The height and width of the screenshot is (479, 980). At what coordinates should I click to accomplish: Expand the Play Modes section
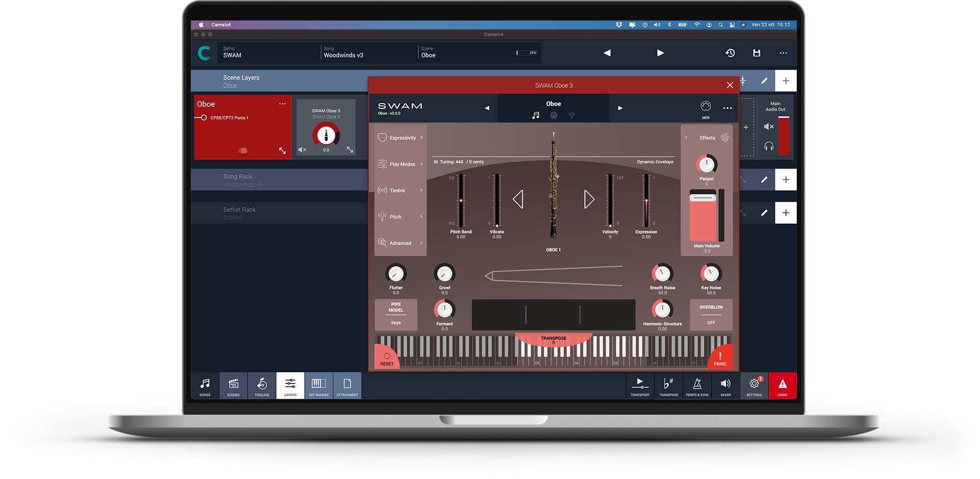[x=401, y=164]
